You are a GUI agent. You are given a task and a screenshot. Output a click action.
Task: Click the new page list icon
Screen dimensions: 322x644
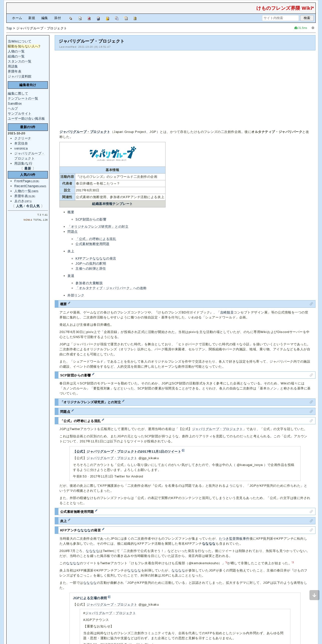click(126, 18)
